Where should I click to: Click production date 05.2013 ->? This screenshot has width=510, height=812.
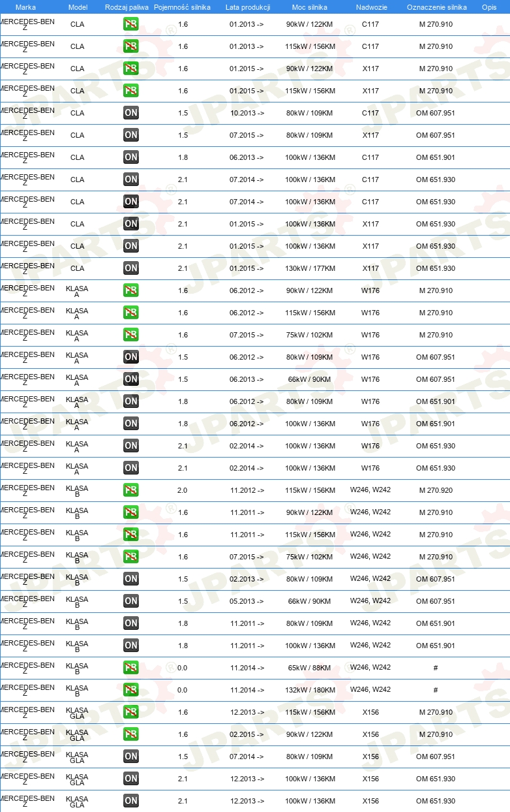(x=247, y=601)
